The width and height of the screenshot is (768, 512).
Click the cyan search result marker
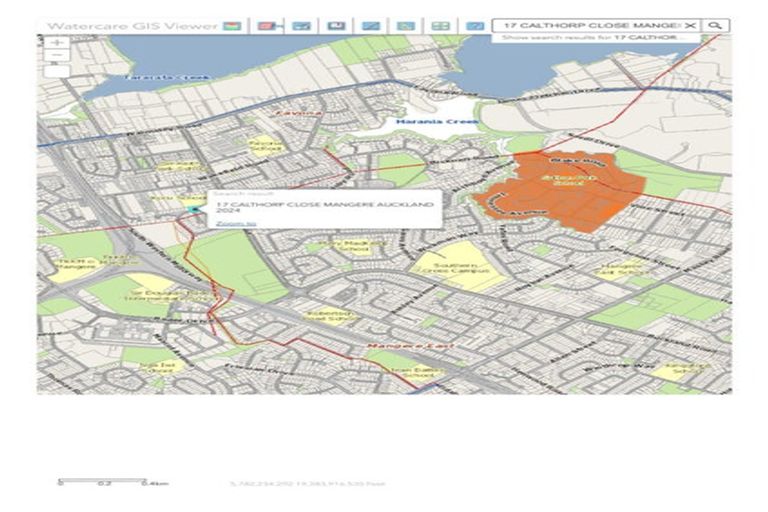coord(196,210)
